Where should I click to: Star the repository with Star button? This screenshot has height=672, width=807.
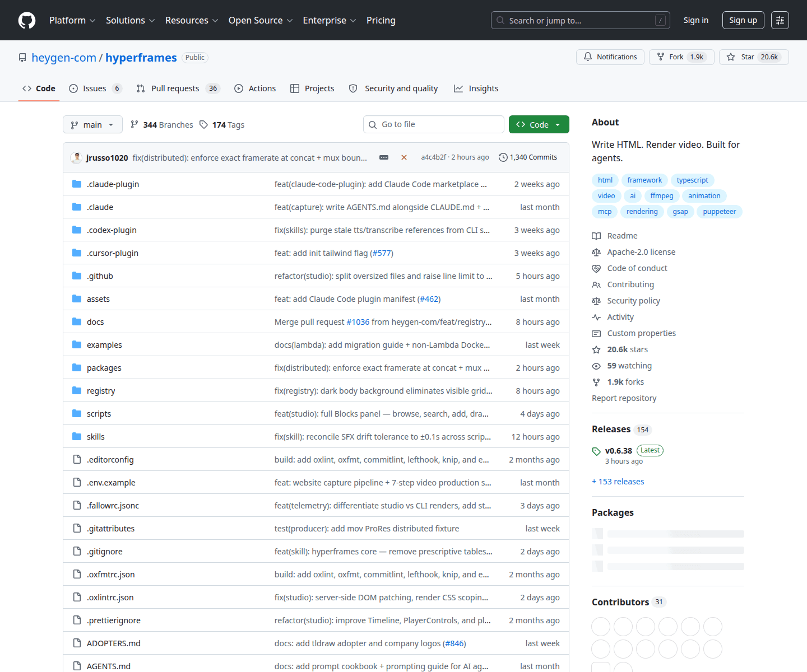pos(754,57)
